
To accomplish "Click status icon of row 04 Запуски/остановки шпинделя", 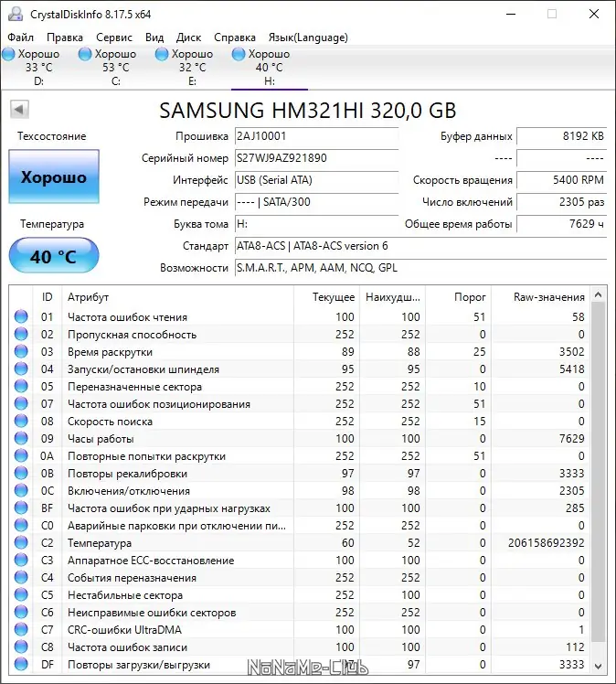I will click(x=21, y=369).
